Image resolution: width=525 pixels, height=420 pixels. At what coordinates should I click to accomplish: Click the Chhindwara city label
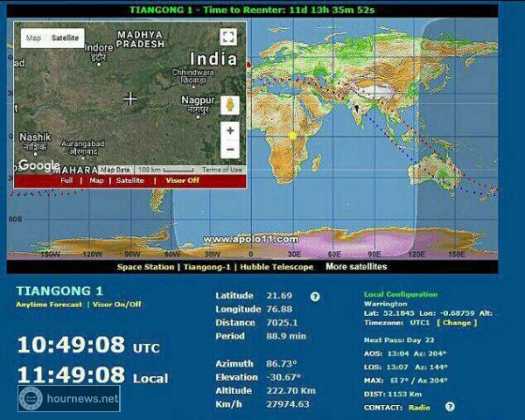192,76
